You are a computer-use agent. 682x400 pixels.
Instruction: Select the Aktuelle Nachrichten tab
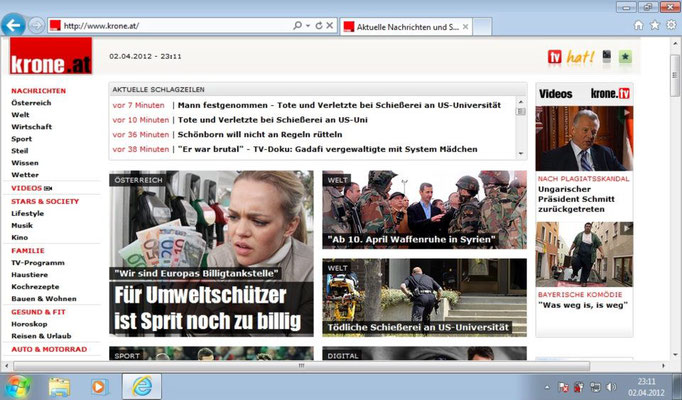[406, 27]
